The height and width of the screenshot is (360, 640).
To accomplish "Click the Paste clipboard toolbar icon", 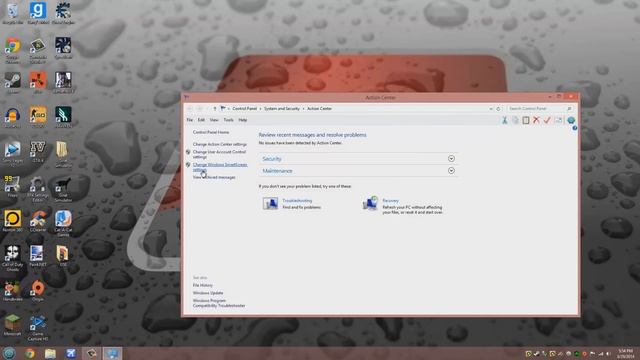I will [526, 120].
